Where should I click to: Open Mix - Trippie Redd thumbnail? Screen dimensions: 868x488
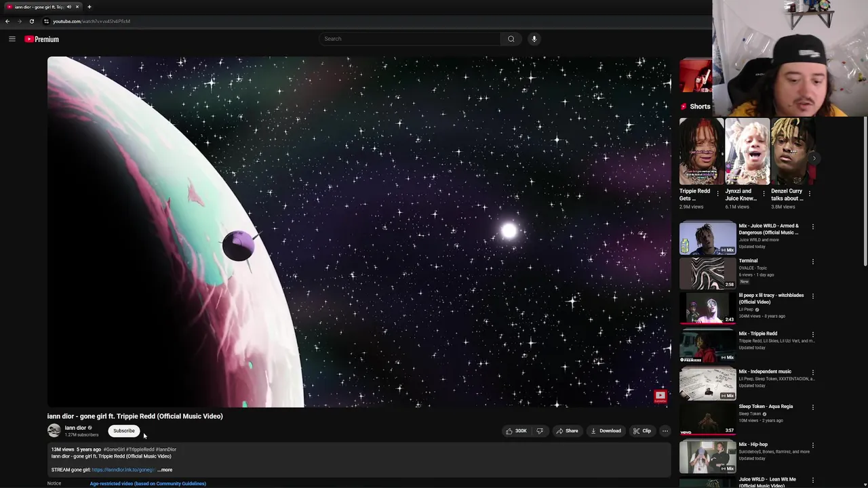point(707,345)
